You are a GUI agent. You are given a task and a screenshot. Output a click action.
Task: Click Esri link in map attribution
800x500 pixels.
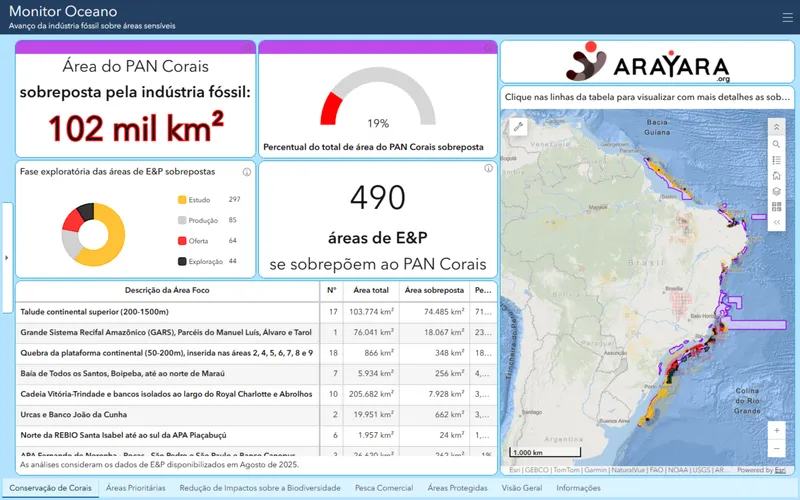780,470
